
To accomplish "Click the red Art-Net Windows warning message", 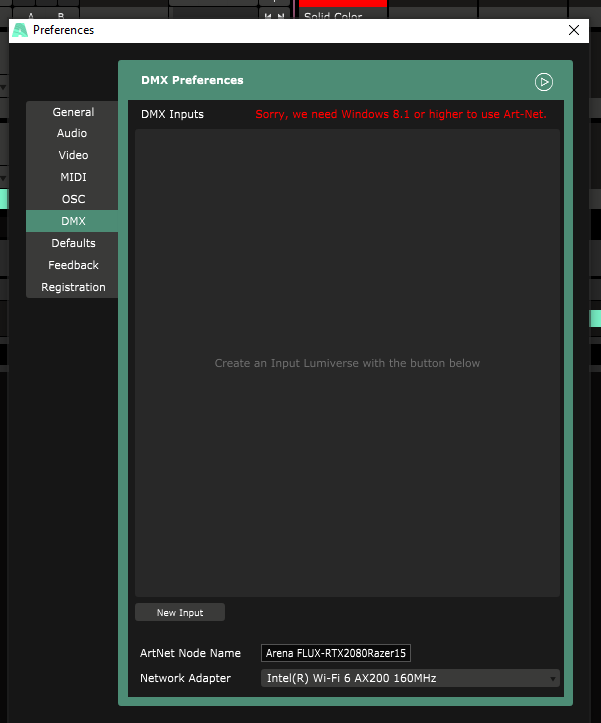I will click(x=401, y=114).
